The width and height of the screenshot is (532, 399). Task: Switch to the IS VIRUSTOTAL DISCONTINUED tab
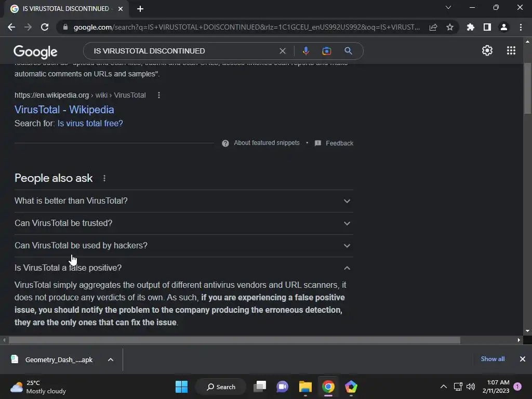pyautogui.click(x=66, y=9)
